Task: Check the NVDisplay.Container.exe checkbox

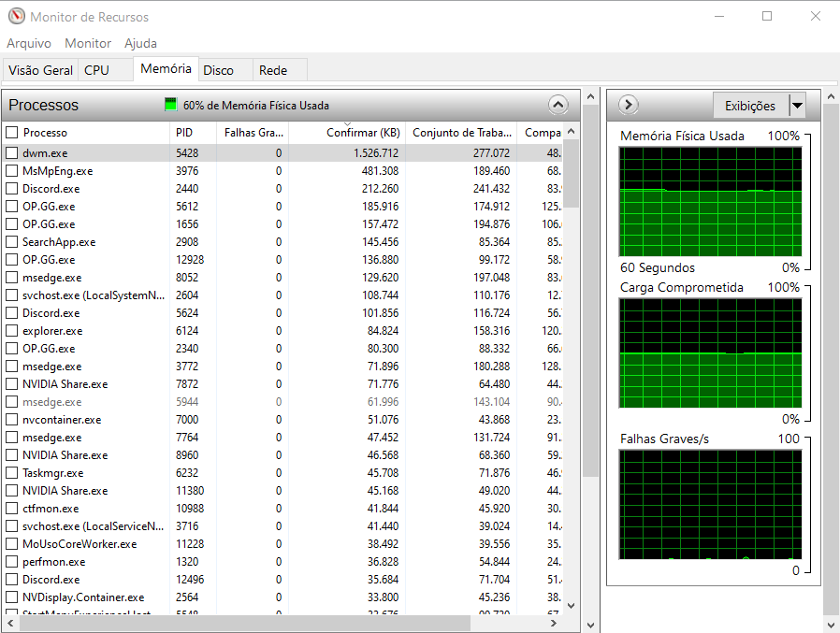Action: (12, 597)
